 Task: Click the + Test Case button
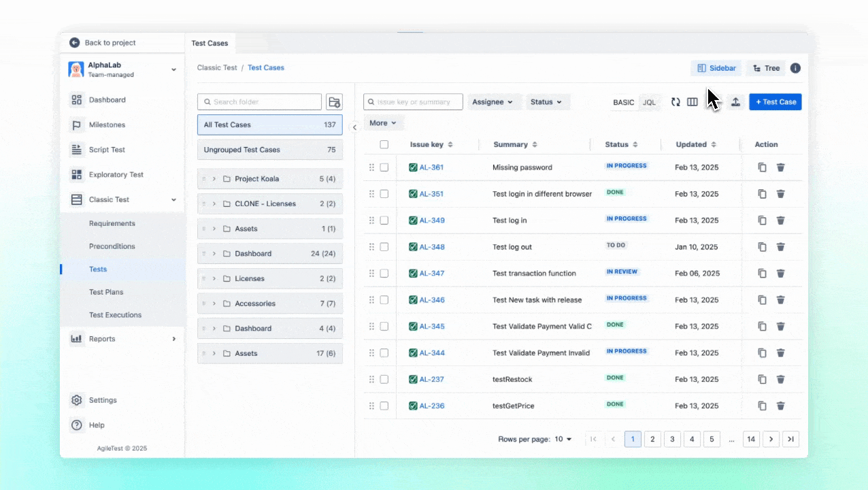[775, 102]
